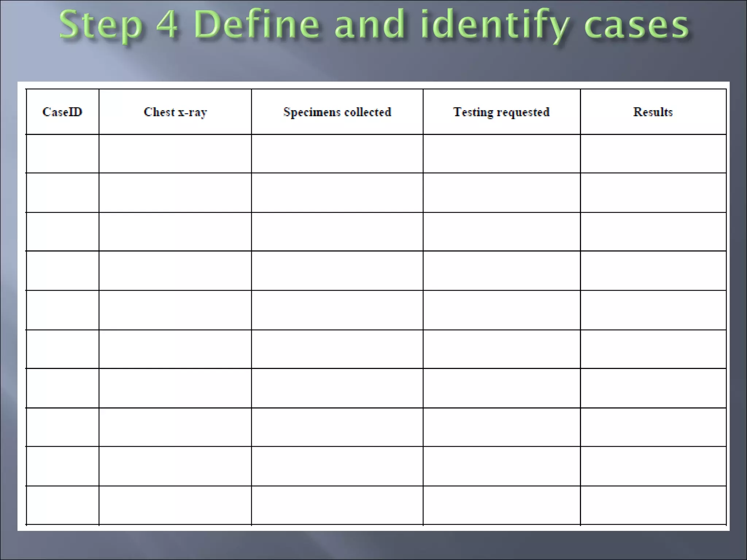
Task: Click last row Chest x-ray cell
Action: click(175, 505)
